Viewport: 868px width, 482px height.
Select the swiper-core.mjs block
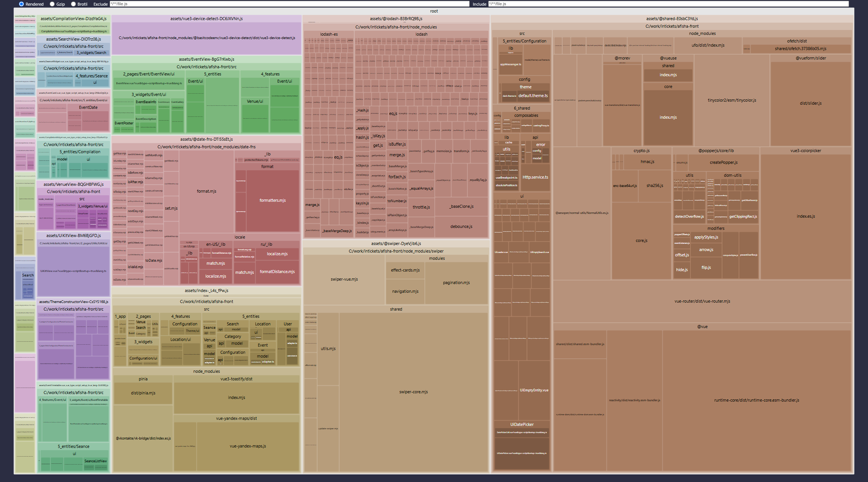point(414,392)
